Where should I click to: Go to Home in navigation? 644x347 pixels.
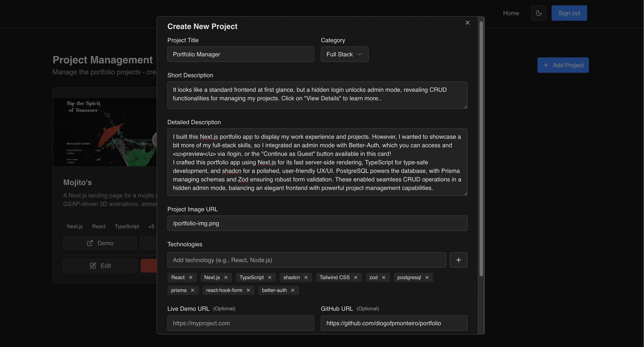511,13
